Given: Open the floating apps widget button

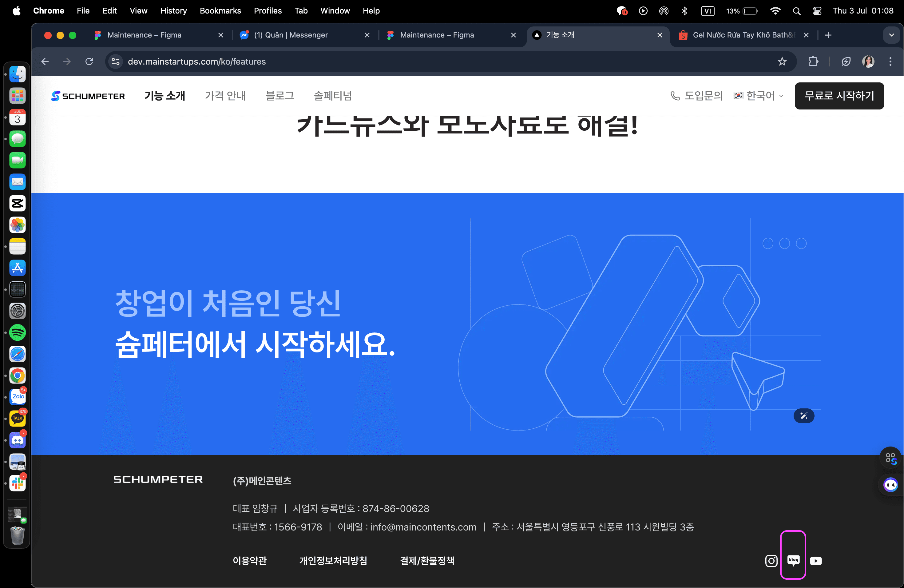Looking at the screenshot, I should (890, 458).
